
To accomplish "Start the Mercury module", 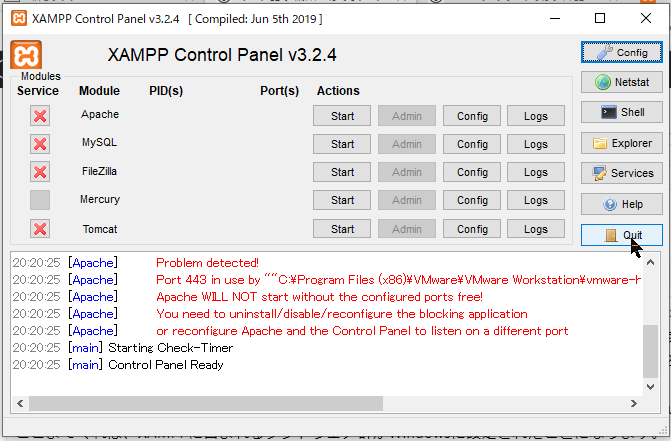I will [x=342, y=200].
